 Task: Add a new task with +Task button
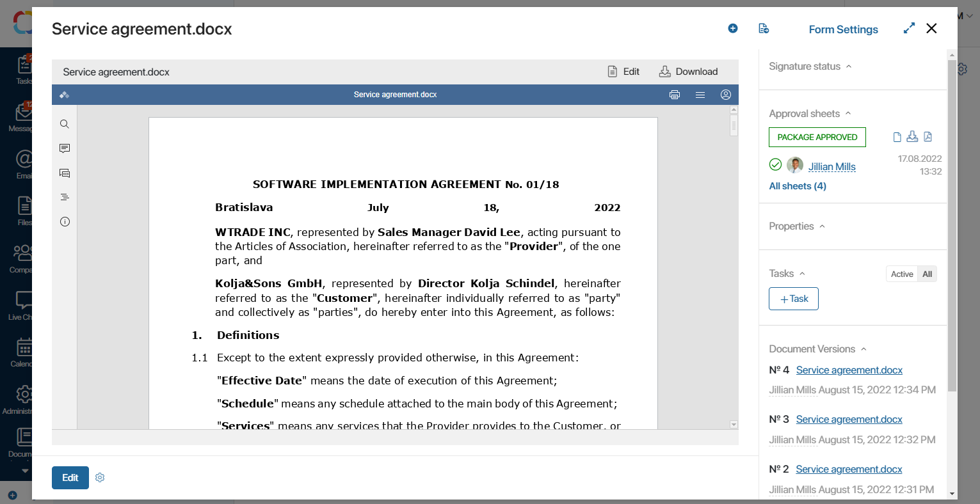click(x=794, y=299)
